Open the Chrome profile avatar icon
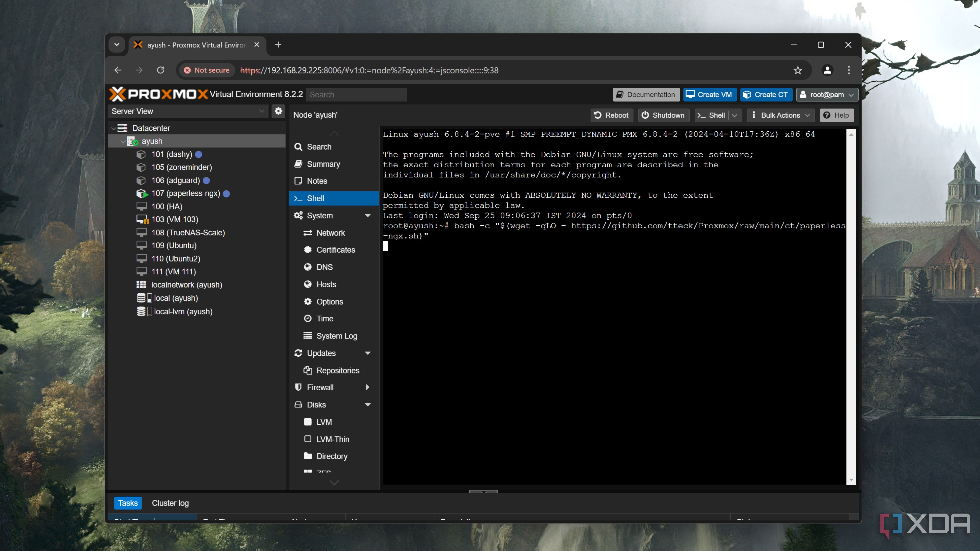The image size is (980, 551). pyautogui.click(x=827, y=70)
